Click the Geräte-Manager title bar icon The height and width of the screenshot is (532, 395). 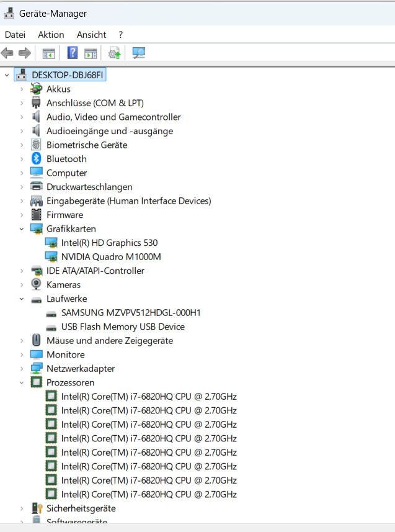(9, 14)
